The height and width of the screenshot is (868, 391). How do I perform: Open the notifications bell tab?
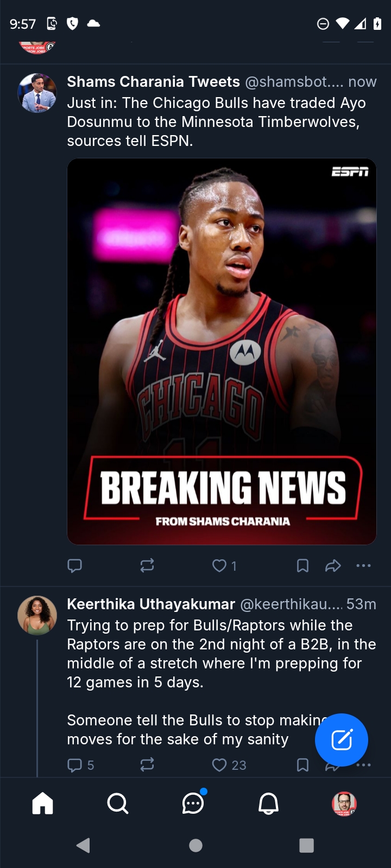pos(268,803)
